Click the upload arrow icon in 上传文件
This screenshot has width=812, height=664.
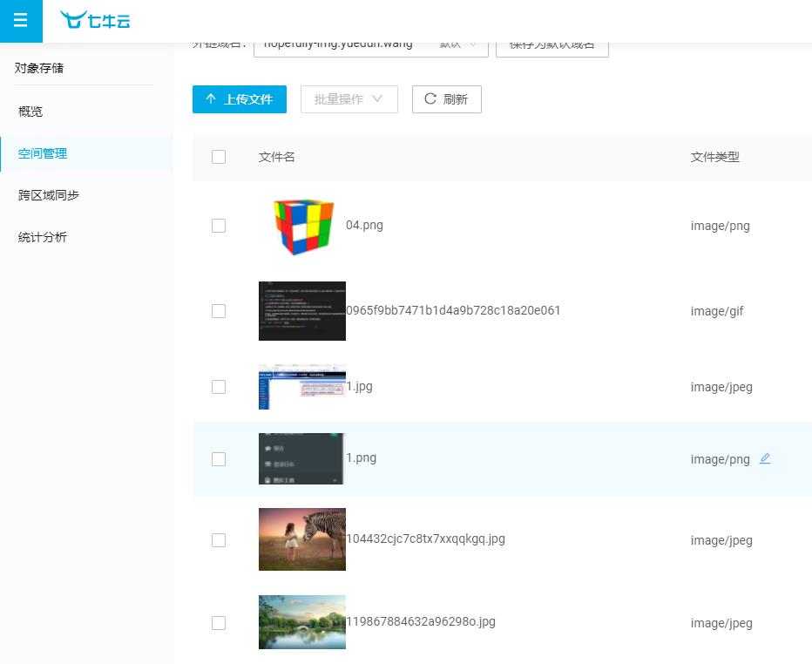210,98
